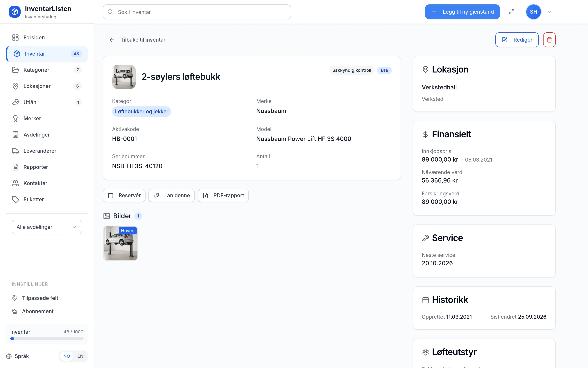Click the Rediger edit button
Viewport: 588px width, 368px height.
pos(517,40)
